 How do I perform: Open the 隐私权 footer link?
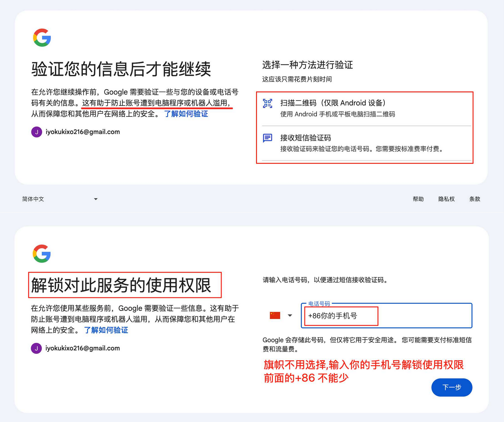coord(446,199)
